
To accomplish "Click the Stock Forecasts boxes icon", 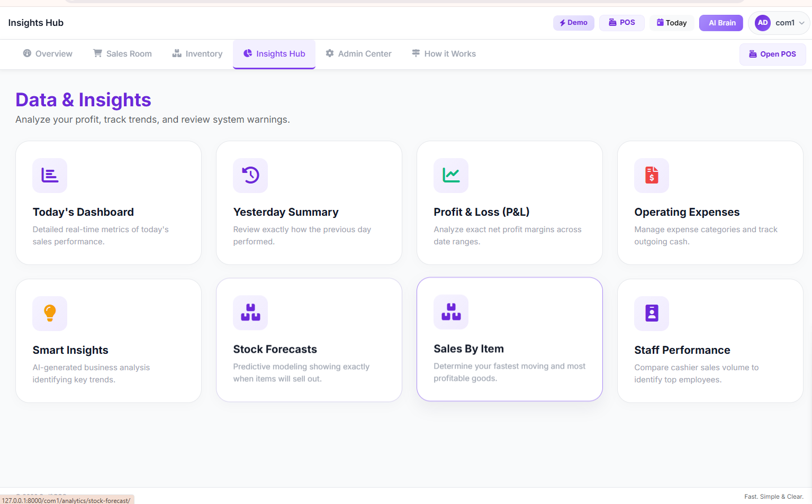I will [250, 312].
